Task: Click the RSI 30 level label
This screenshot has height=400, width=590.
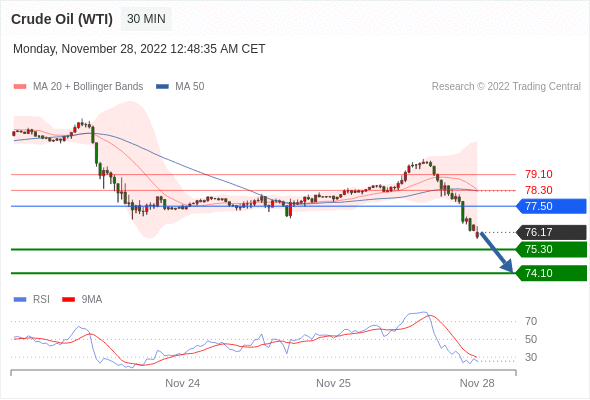Action: point(531,357)
